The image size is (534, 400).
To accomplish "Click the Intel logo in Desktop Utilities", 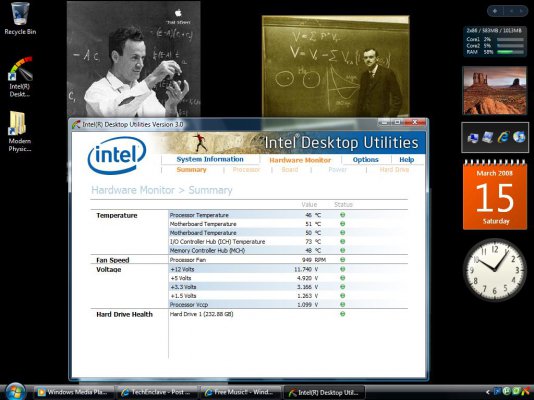I will [117, 155].
